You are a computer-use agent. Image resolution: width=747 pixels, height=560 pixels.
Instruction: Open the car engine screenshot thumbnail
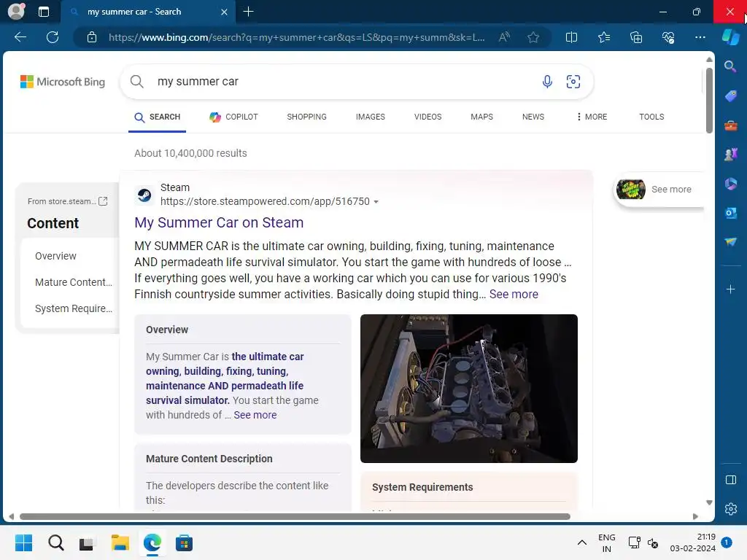tap(469, 389)
